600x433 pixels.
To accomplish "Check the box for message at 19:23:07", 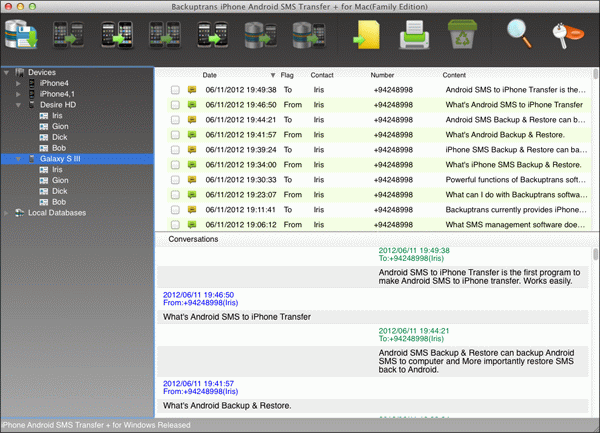I will [x=175, y=195].
